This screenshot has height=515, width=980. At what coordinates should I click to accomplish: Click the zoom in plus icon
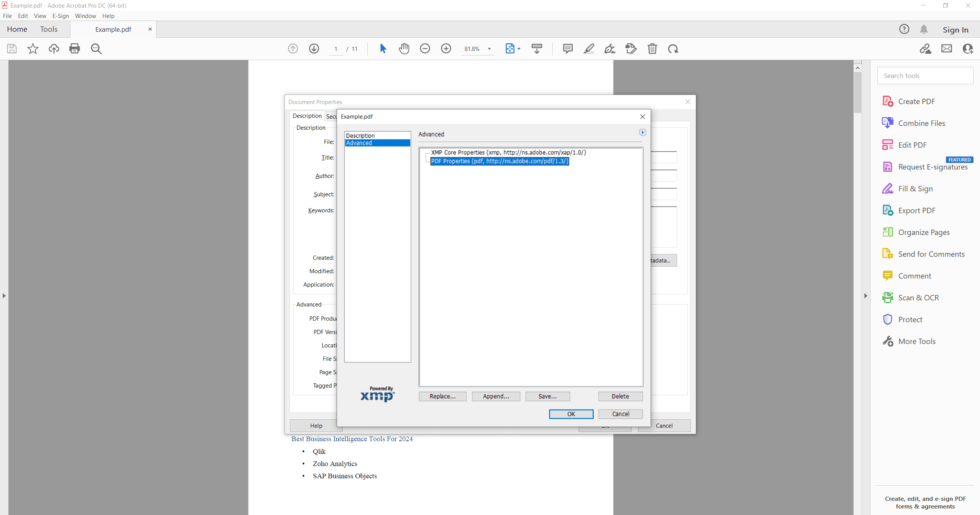[x=446, y=49]
